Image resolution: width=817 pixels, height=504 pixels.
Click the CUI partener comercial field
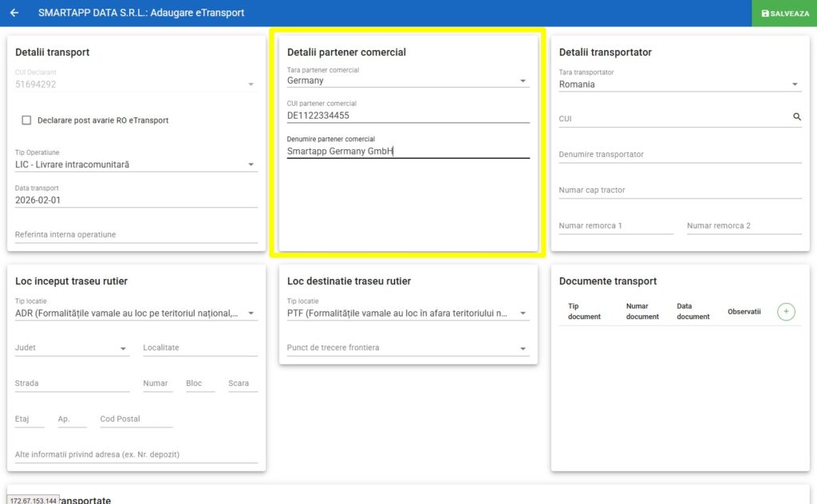point(408,116)
